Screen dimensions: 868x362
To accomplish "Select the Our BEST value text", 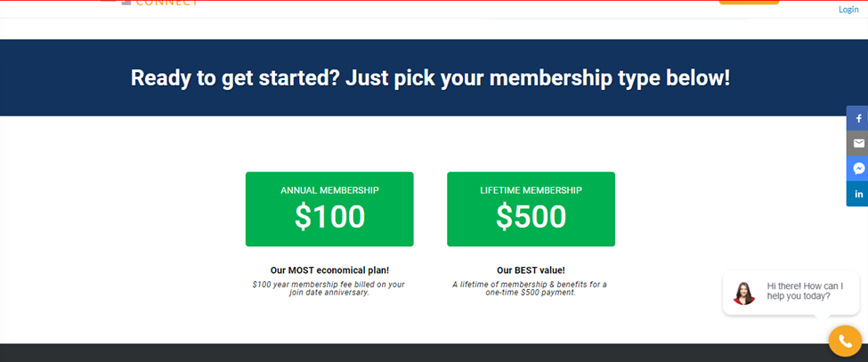I will click(531, 270).
